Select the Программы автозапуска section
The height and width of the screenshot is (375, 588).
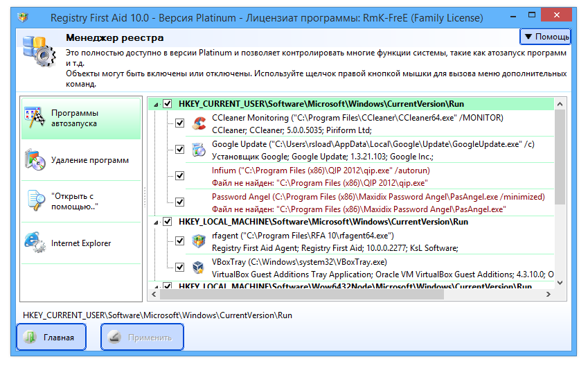tap(81, 119)
